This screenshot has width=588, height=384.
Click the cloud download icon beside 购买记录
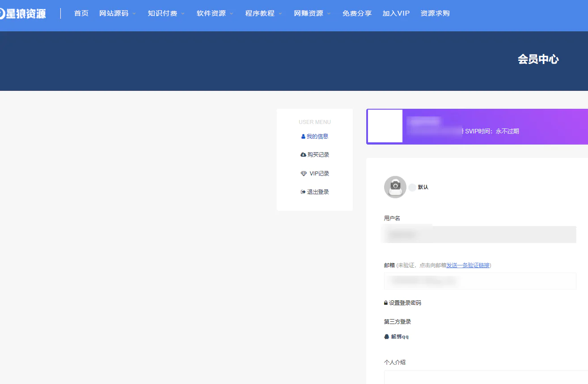click(304, 155)
